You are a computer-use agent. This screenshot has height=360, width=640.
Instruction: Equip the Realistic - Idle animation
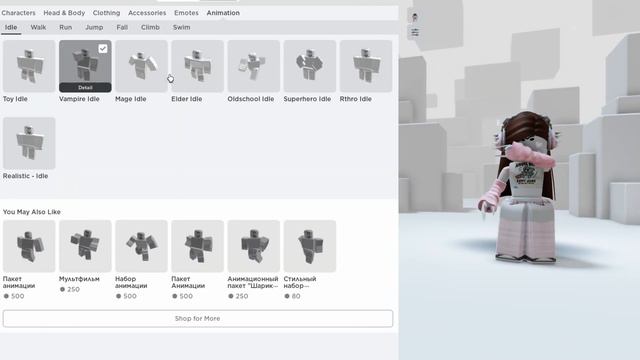coord(29,143)
